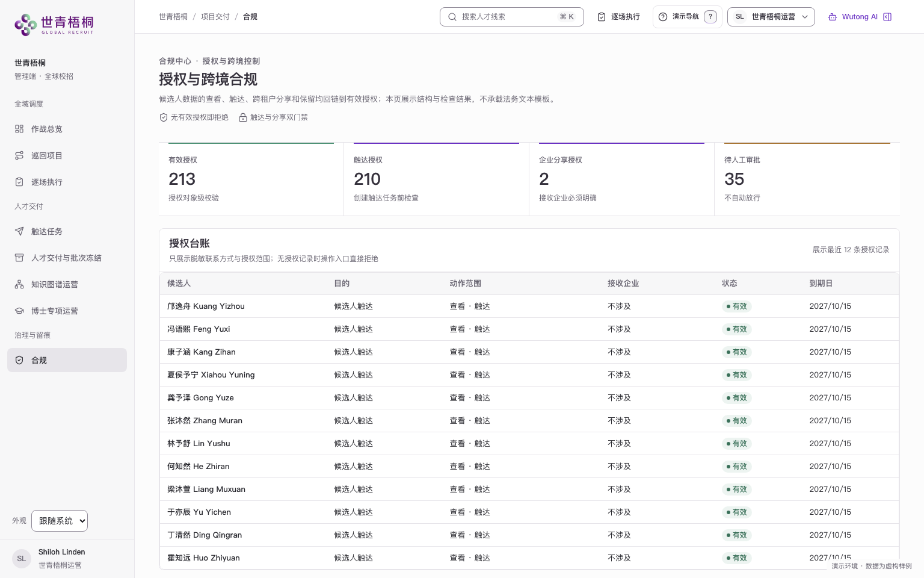Click the 世青梧桐 Global Recruit logo

[54, 24]
